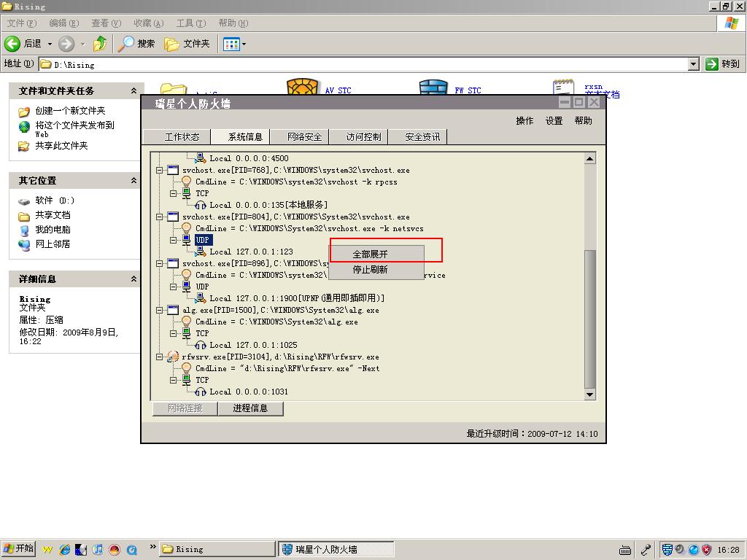Viewport: 747px width, 560px height.
Task: Open the Views icon in the Explorer toolbar
Action: click(231, 44)
